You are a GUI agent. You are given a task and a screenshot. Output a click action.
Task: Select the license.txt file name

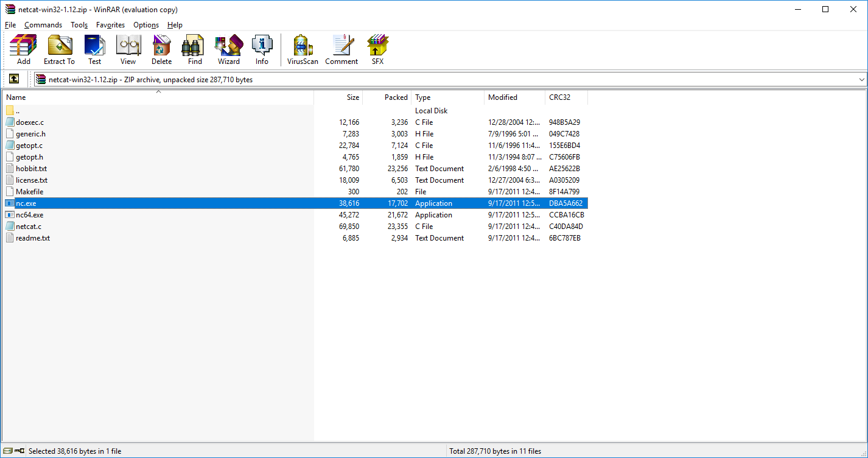[32, 180]
